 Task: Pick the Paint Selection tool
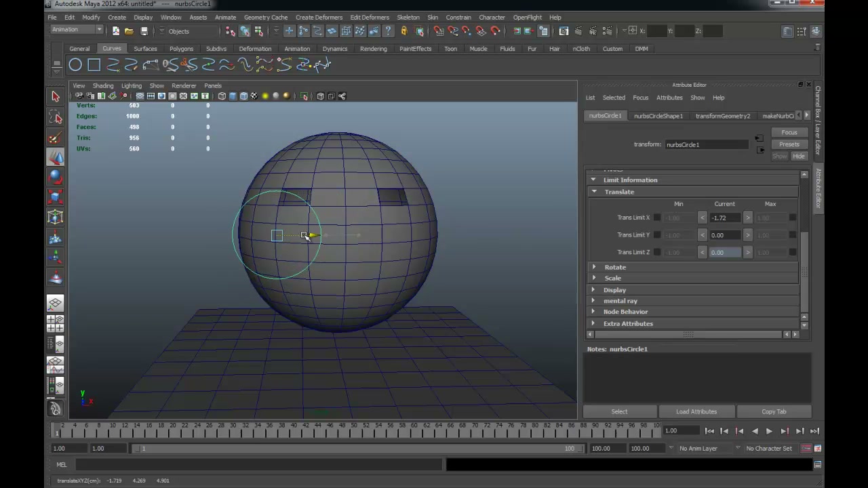(x=56, y=138)
